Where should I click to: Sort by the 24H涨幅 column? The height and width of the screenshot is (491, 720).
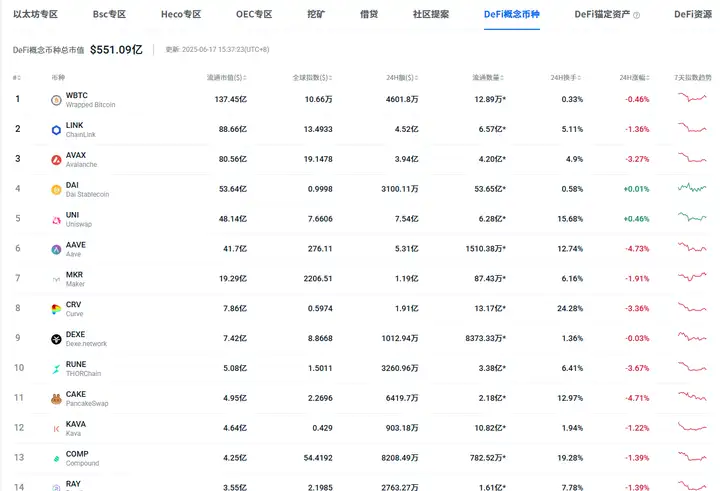click(635, 78)
